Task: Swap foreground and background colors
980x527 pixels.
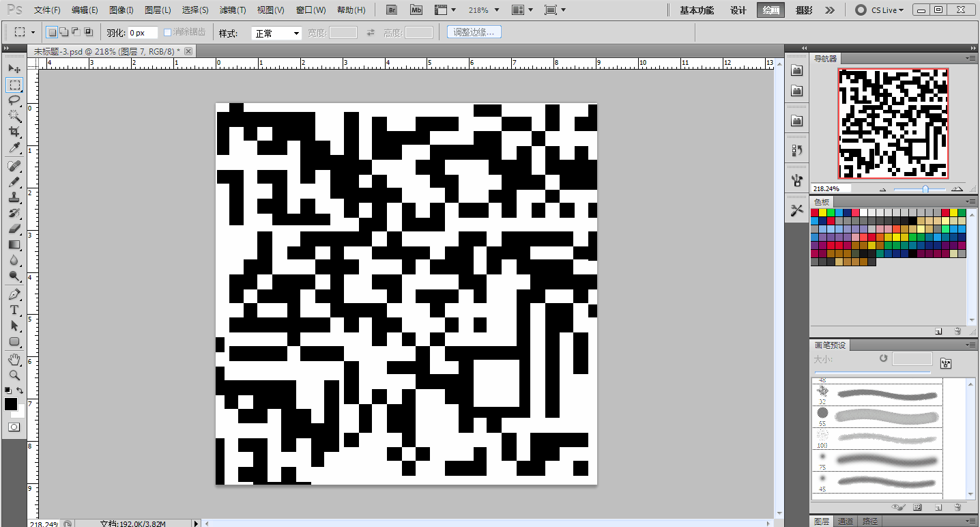Action: coord(20,390)
